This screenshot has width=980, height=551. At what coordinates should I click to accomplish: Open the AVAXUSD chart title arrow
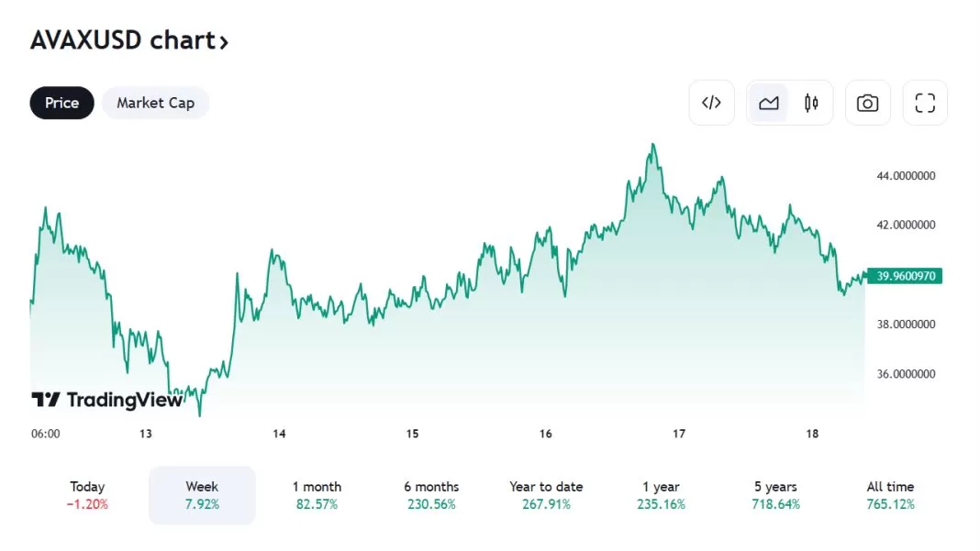click(x=224, y=42)
